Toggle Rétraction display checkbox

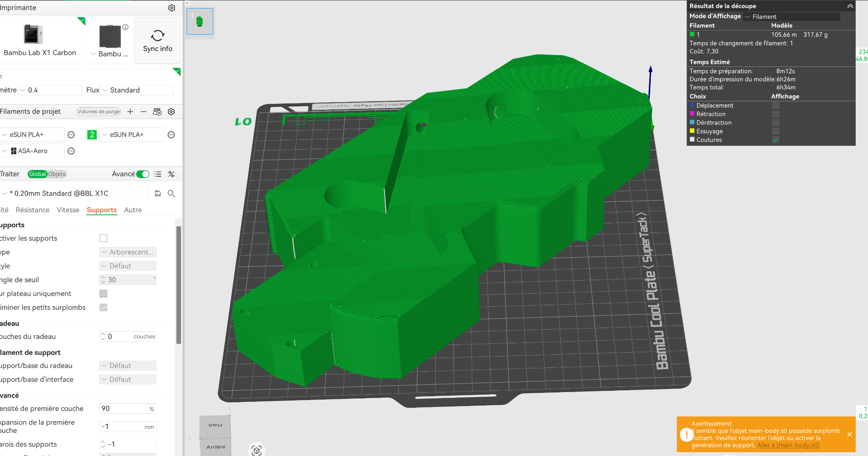[x=776, y=114]
